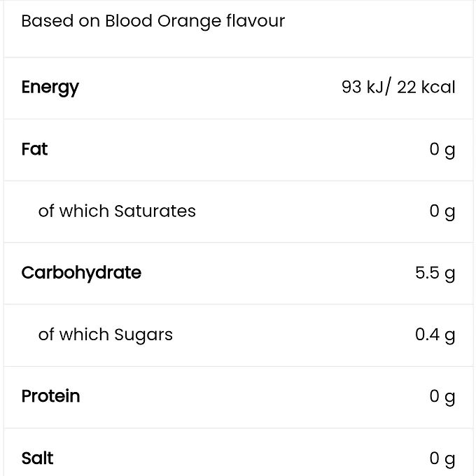Viewport: 476px width, 476px height.
Task: Select the 93 kJ energy value
Action: pos(362,87)
